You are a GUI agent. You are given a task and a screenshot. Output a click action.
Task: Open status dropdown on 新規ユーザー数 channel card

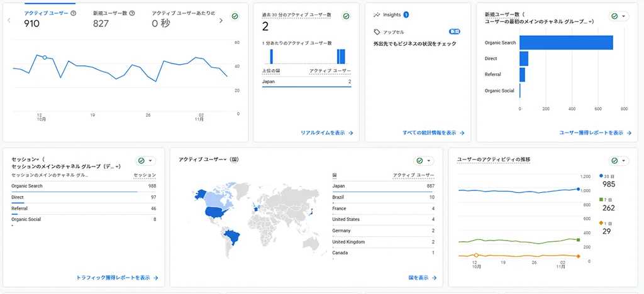coord(619,16)
